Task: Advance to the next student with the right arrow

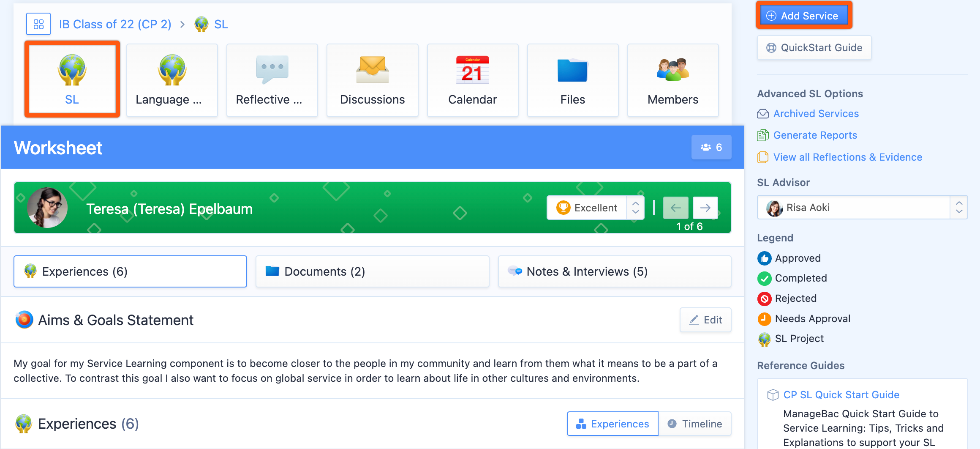Action: (705, 208)
